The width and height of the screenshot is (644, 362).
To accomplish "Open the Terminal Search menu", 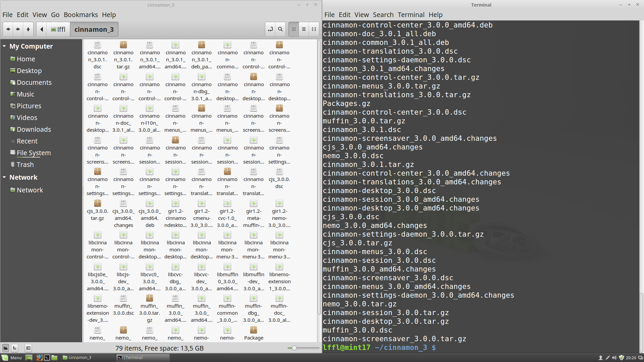I will coord(383,15).
